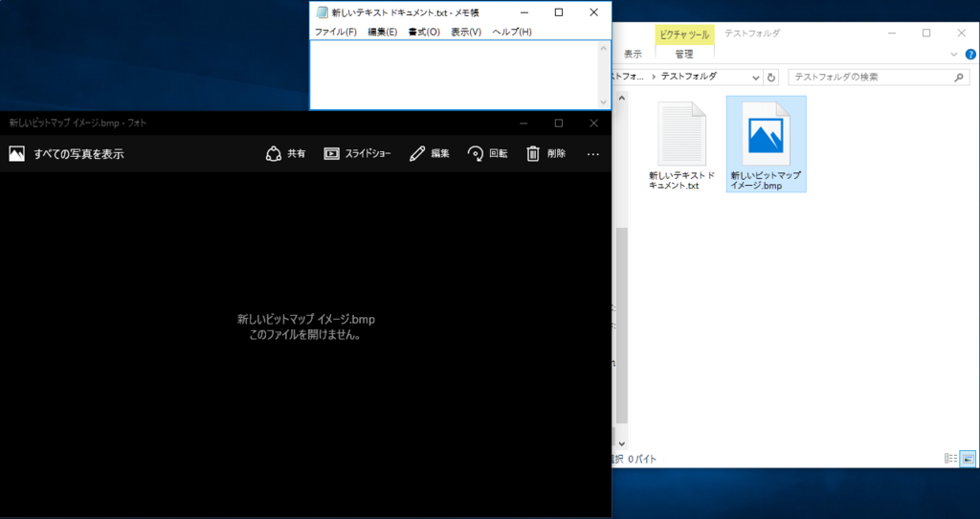
Task: Open the 表示 ribbon tab in Explorer
Action: (x=633, y=55)
